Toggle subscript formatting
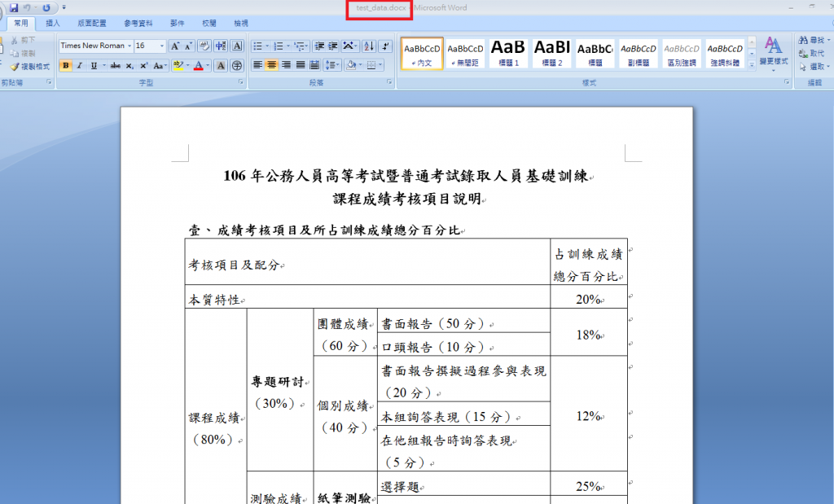This screenshot has width=834, height=504. (129, 65)
